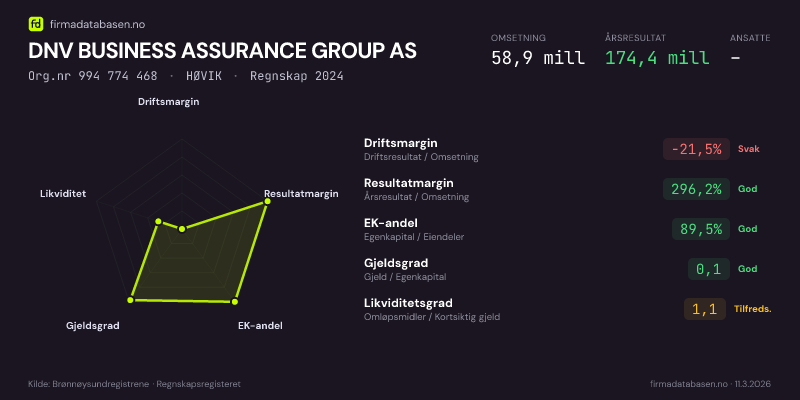Click the EK-andel point on radar chart
Viewport: 800px width, 400px height.
click(236, 300)
